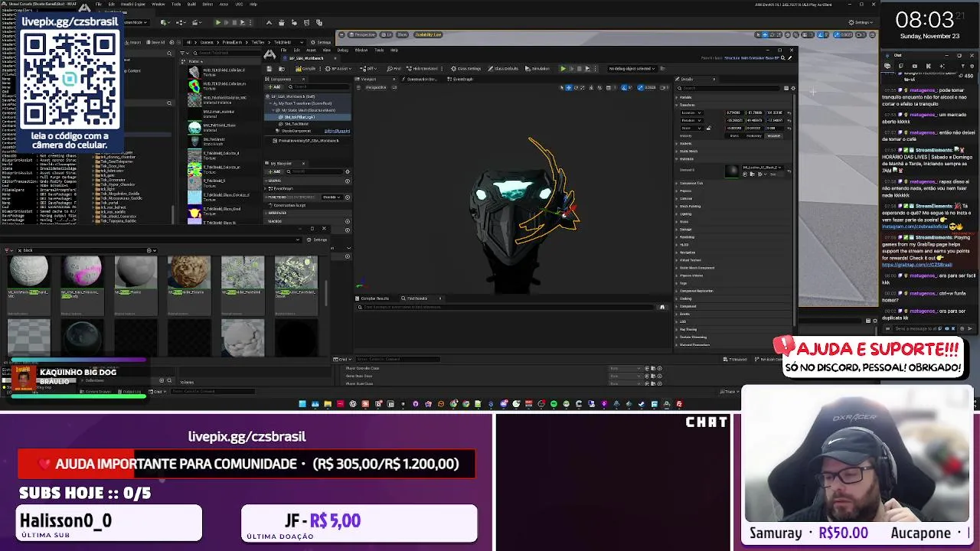Select the rotate tool in Blueprint viewport
The width and height of the screenshot is (980, 551).
tap(576, 88)
